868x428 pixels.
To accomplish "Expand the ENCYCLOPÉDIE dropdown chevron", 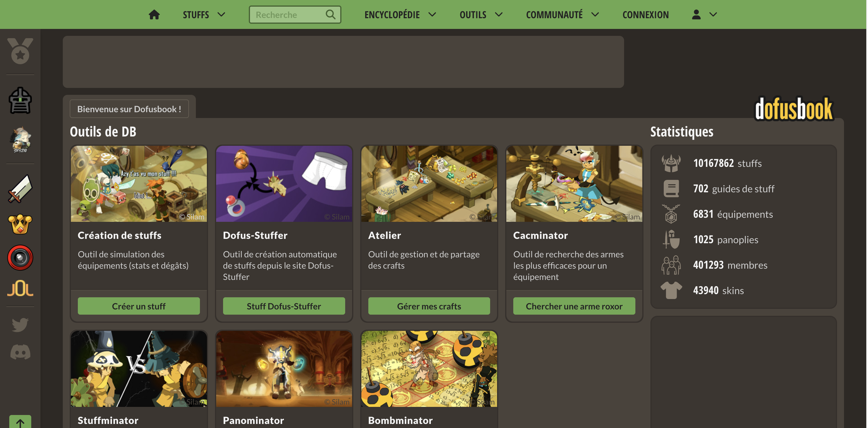I will click(432, 14).
